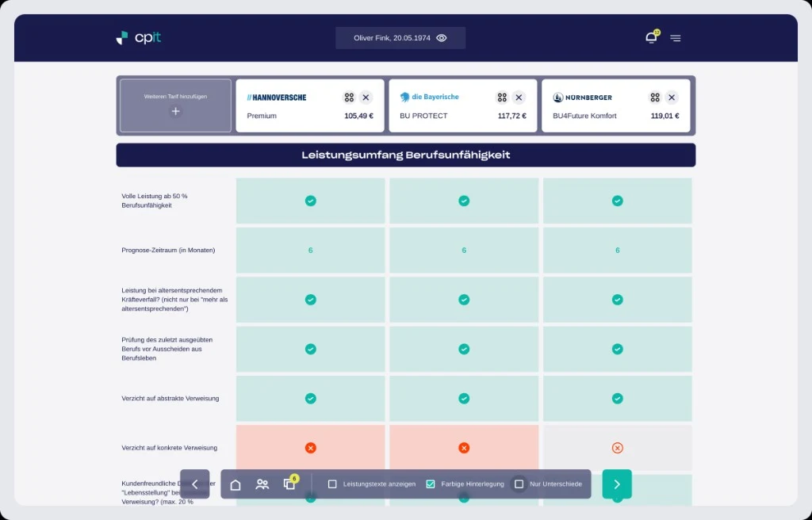Click Nürnberger checkmark for abstrakte Verweisung
Image resolution: width=812 pixels, height=520 pixels.
coord(617,398)
